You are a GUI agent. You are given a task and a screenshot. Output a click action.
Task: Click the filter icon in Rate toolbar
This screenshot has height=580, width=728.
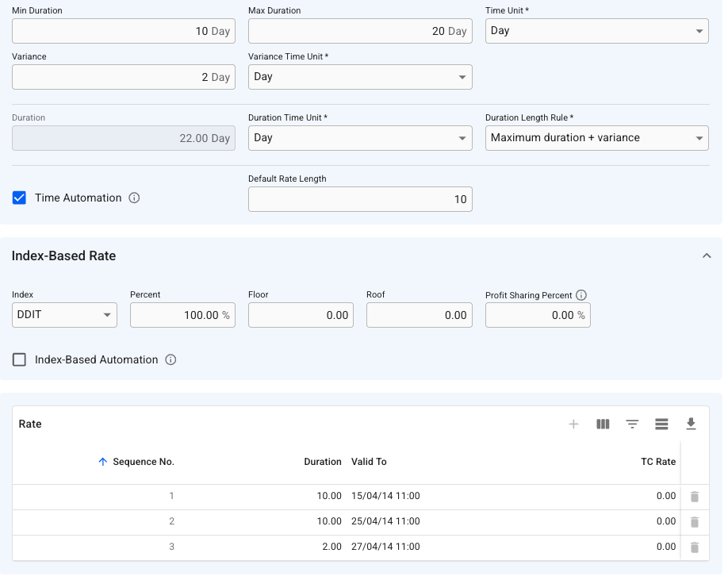tap(632, 424)
